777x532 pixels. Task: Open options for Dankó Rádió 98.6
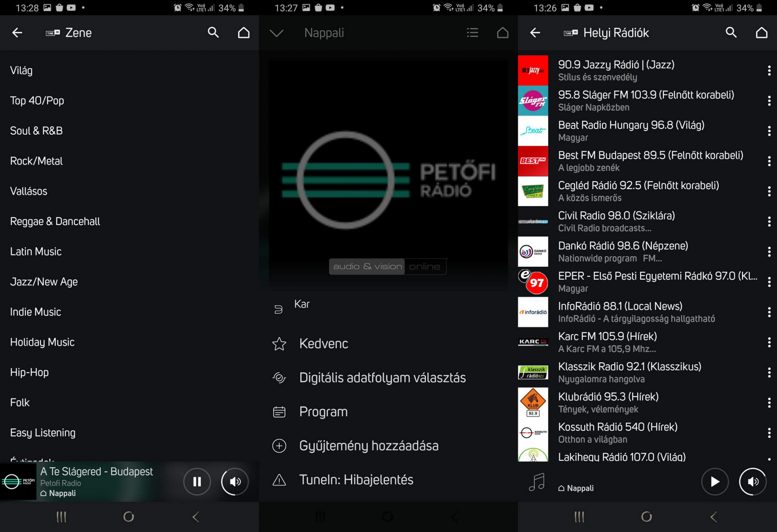(769, 252)
